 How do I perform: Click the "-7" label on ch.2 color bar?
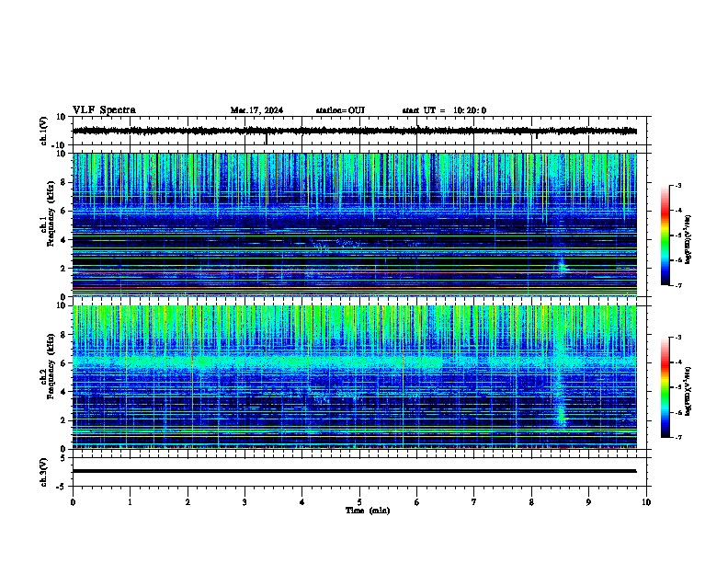point(677,438)
